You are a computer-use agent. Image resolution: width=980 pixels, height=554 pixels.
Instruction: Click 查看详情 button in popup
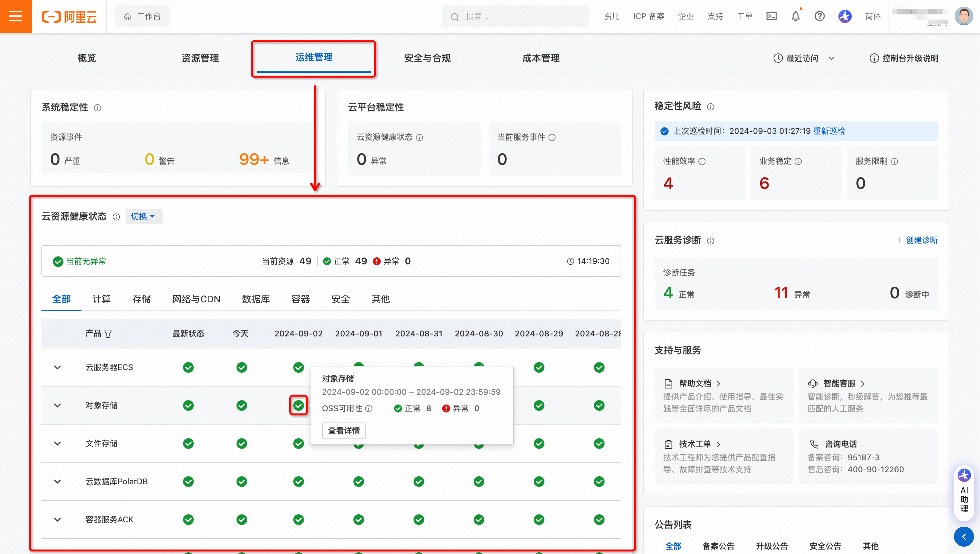(x=344, y=430)
